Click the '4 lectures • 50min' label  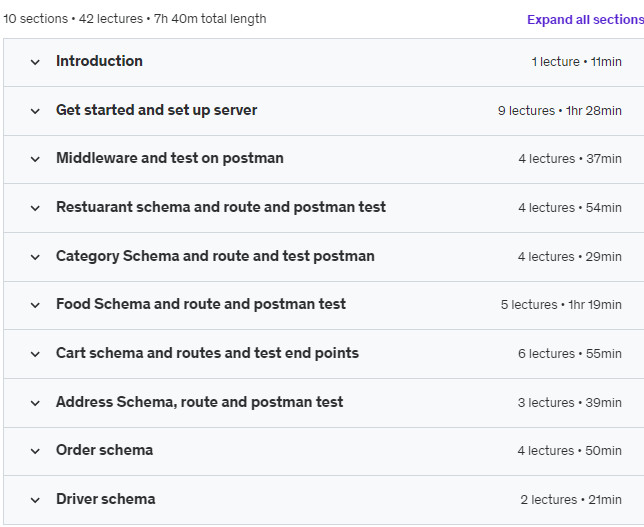pyautogui.click(x=570, y=451)
